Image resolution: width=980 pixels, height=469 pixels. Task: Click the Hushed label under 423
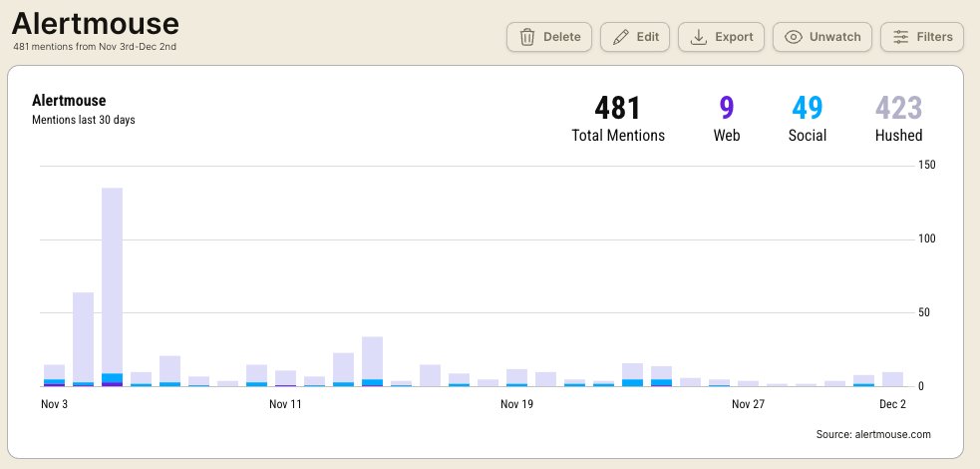click(x=898, y=136)
